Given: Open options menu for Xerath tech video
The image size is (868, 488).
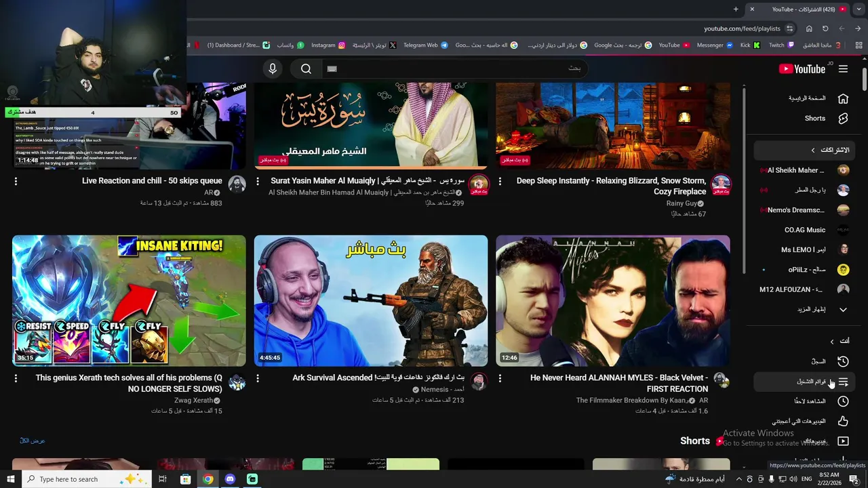Looking at the screenshot, I should 16,378.
